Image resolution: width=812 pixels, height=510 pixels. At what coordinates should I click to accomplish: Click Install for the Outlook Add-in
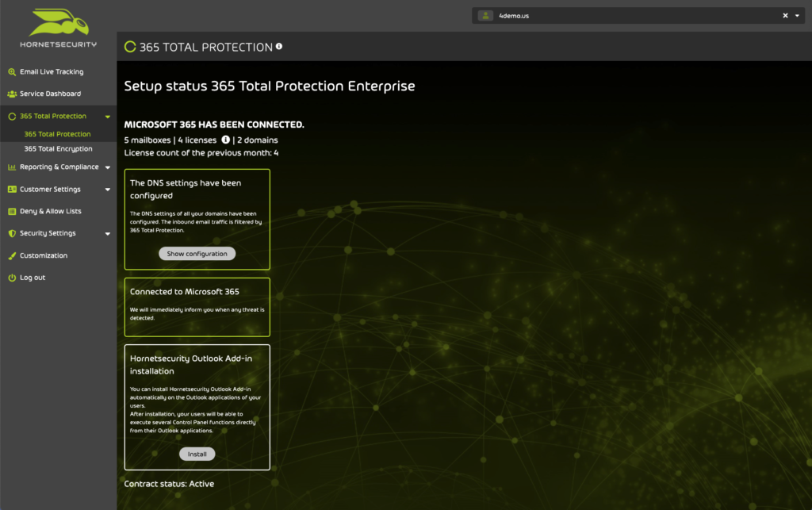point(197,454)
